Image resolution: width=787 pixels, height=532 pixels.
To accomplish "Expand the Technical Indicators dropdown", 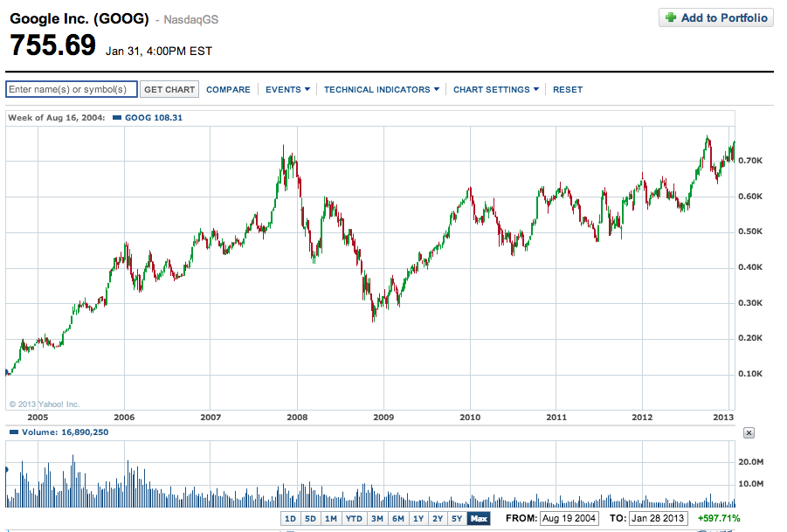I will (381, 89).
